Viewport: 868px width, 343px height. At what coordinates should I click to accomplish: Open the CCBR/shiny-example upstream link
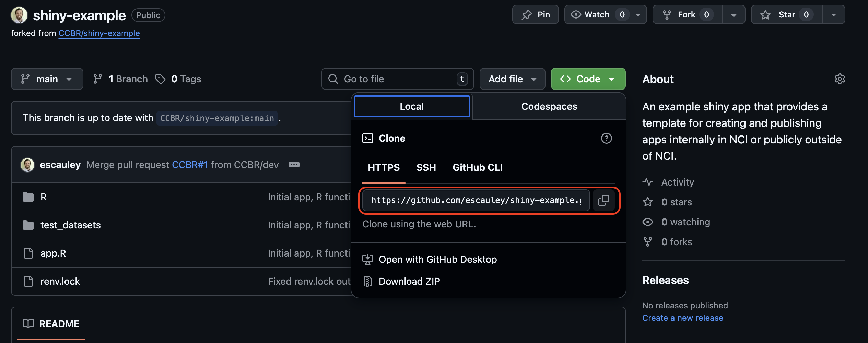pos(99,33)
